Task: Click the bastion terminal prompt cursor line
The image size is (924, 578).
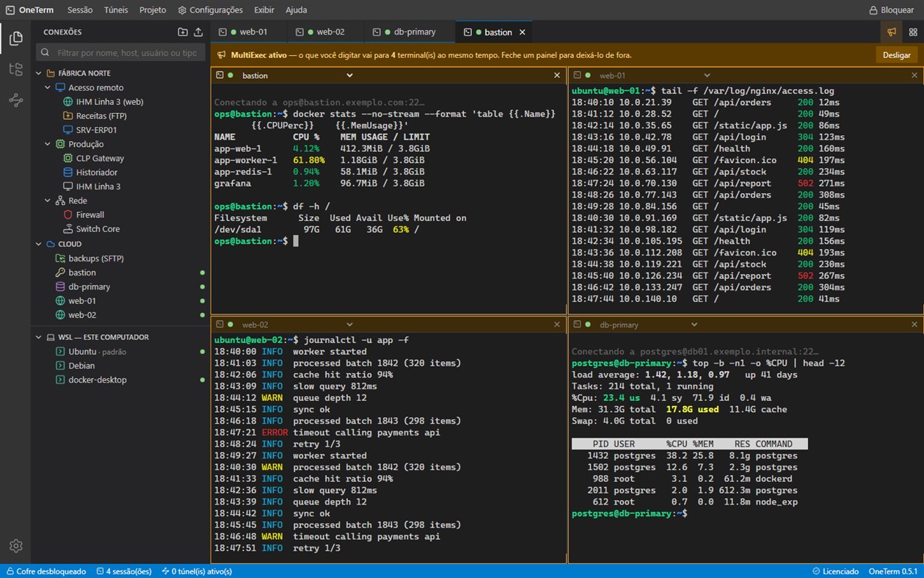Action: tap(256, 241)
